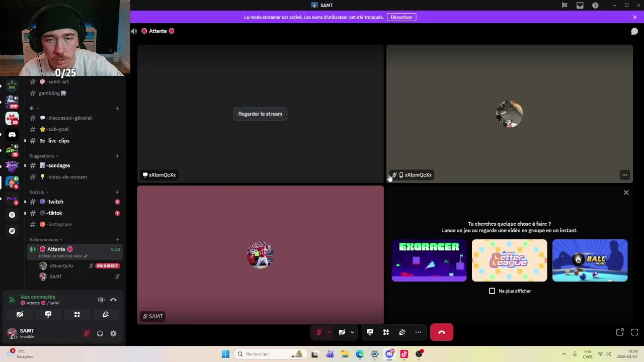644x362 pixels.
Task: Open soundboard in the voice panel
Action: point(106,314)
